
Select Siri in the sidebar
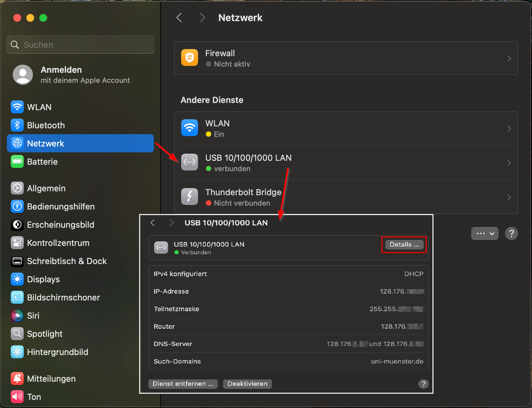coord(33,316)
